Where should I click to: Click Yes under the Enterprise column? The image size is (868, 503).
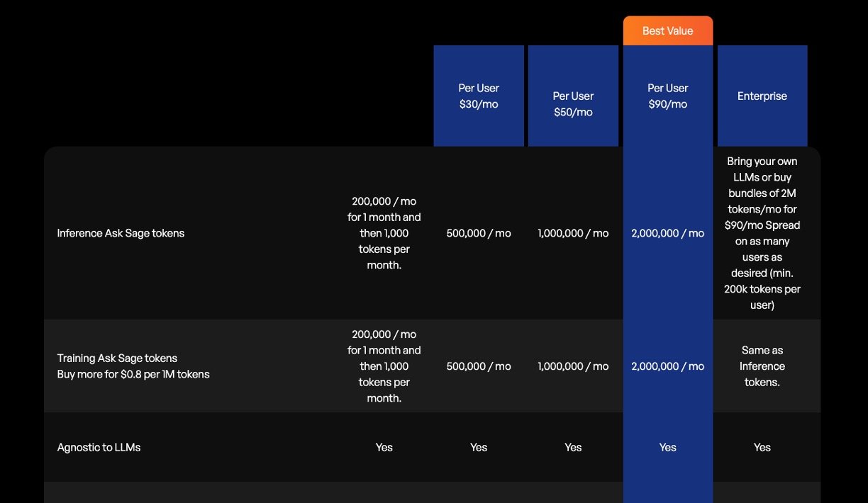tap(762, 447)
